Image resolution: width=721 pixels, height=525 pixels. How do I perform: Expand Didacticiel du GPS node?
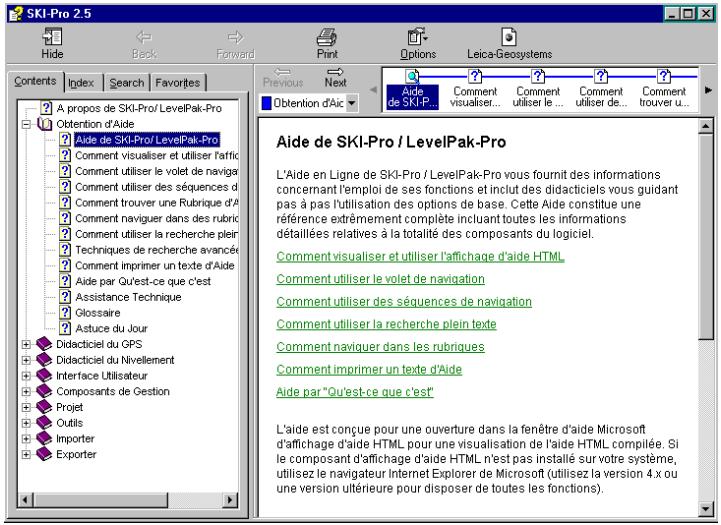26,344
